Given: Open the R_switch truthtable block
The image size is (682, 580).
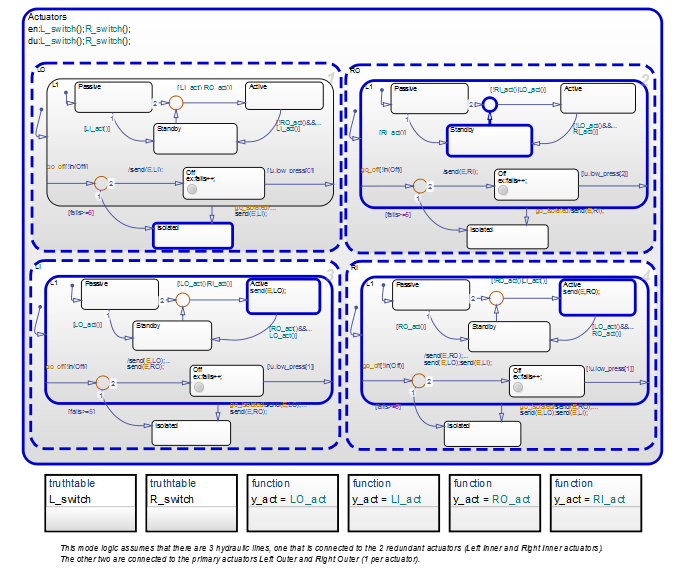Looking at the screenshot, I should coord(191,503).
